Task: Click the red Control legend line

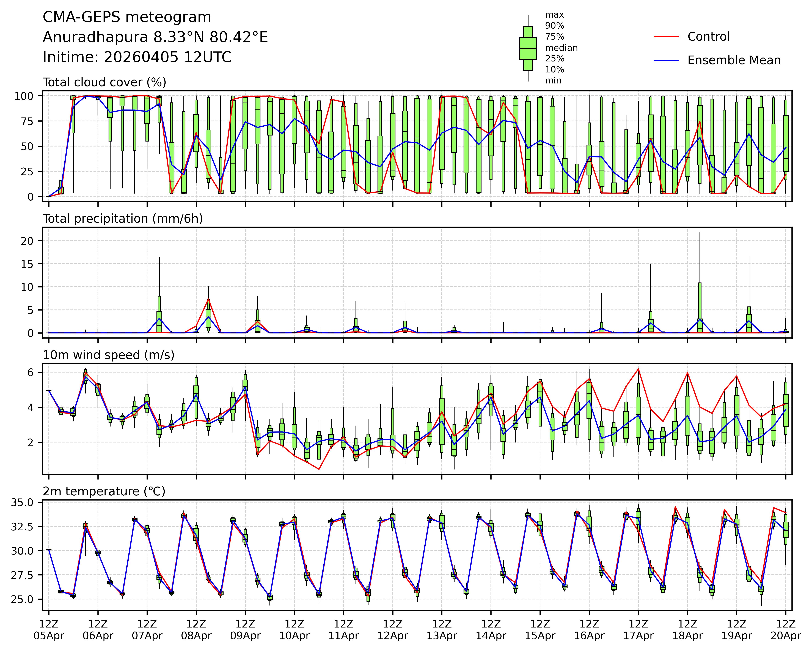Action: tap(666, 37)
